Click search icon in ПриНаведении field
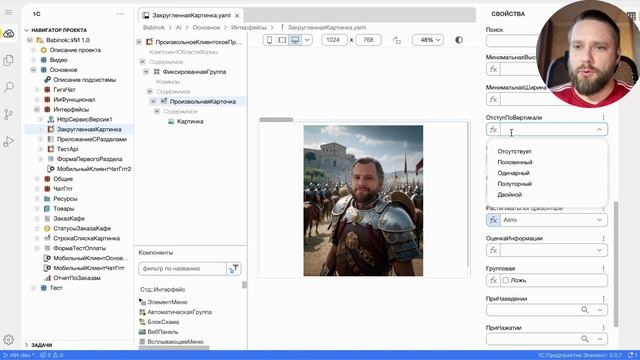 tap(585, 310)
